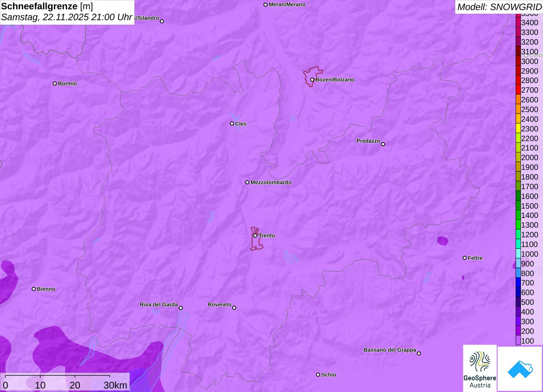Click the Cles city marker
The height and width of the screenshot is (392, 543).
pyautogui.click(x=232, y=124)
